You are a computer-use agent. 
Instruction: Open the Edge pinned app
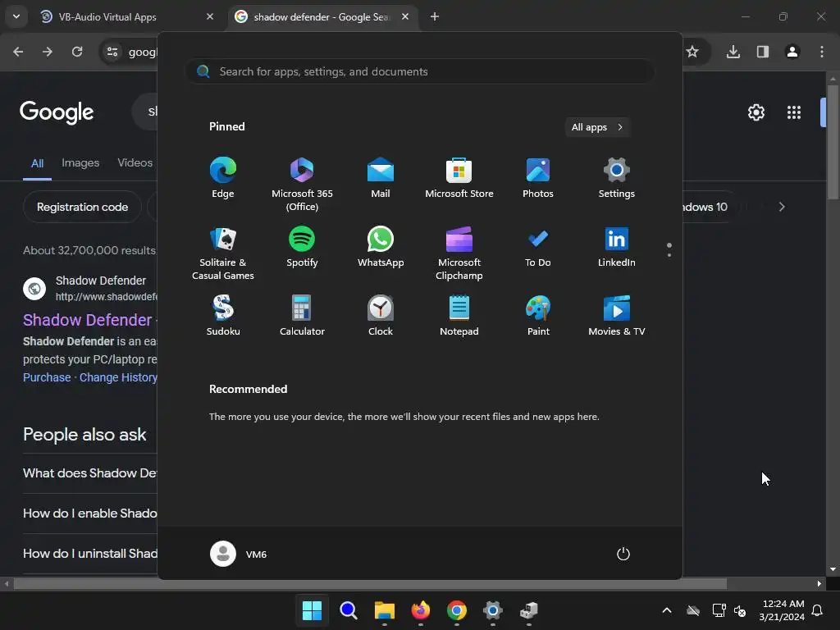[x=223, y=178]
